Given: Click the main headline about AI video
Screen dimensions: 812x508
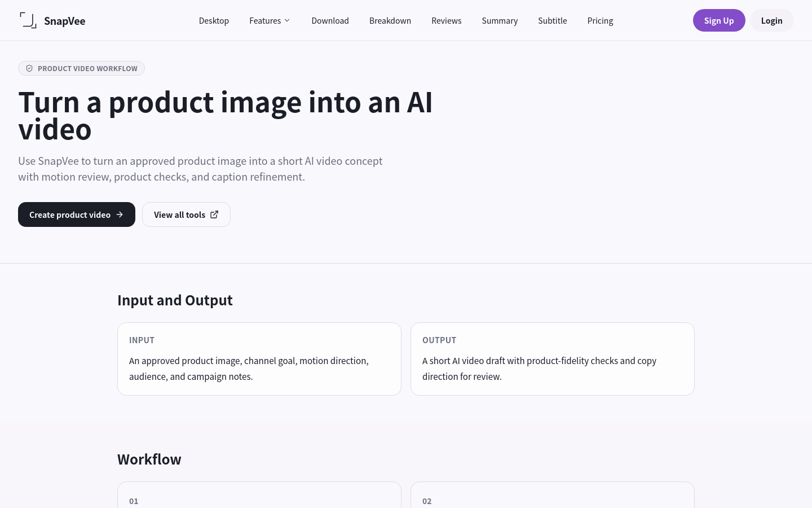Looking at the screenshot, I should [x=226, y=116].
